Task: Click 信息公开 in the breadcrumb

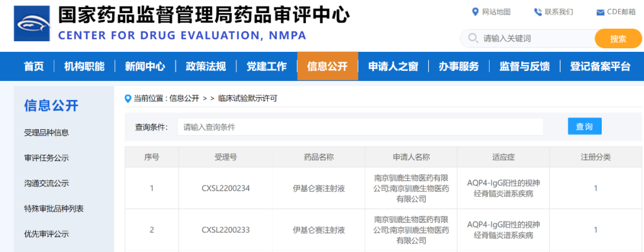Action: pyautogui.click(x=184, y=98)
